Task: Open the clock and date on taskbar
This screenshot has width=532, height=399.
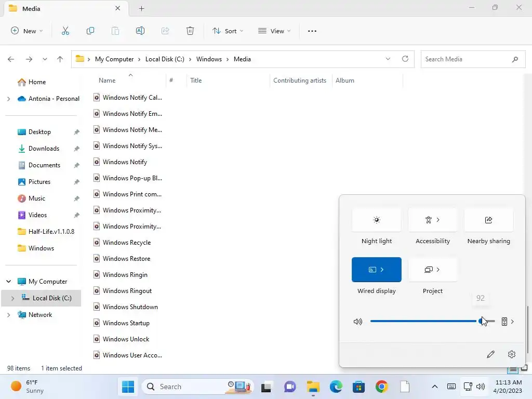Action: (x=508, y=387)
